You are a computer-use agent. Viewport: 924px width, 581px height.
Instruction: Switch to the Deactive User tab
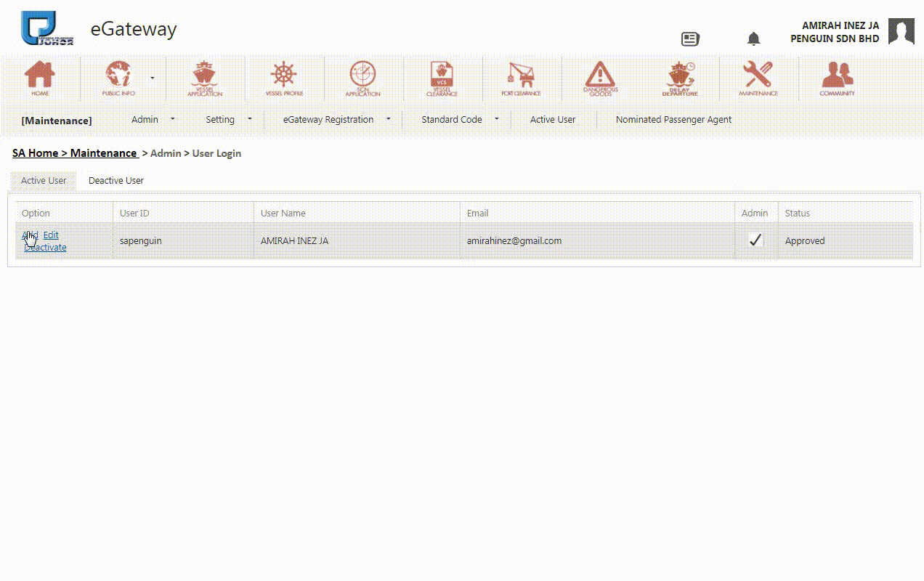pos(116,180)
